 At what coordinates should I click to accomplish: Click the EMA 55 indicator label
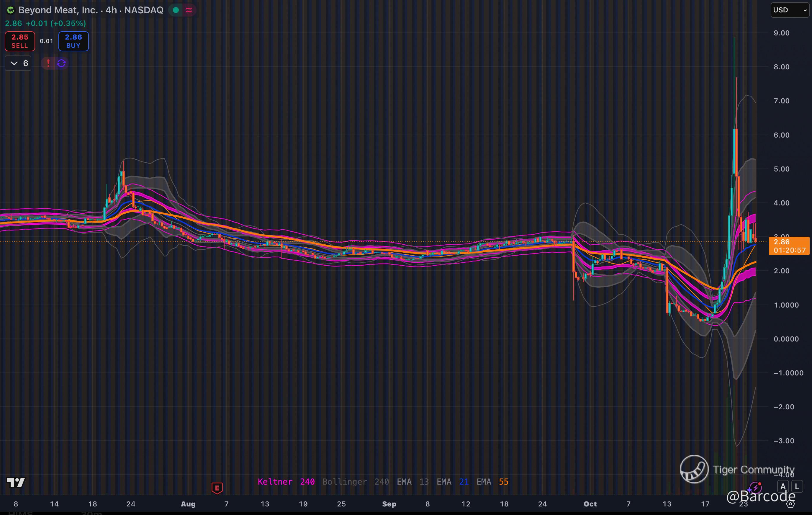(x=492, y=482)
